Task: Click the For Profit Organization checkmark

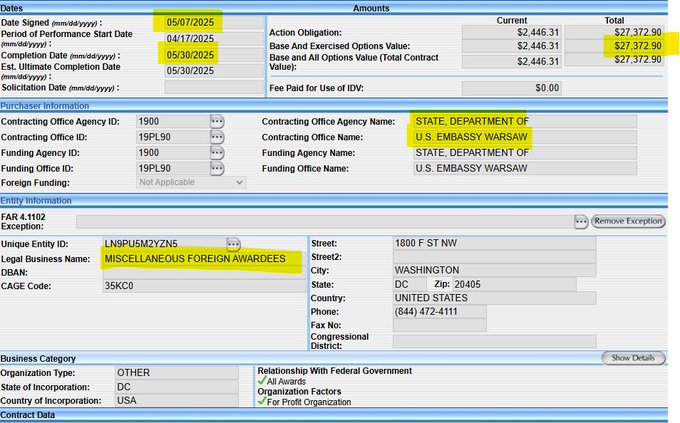Action: click(x=262, y=402)
